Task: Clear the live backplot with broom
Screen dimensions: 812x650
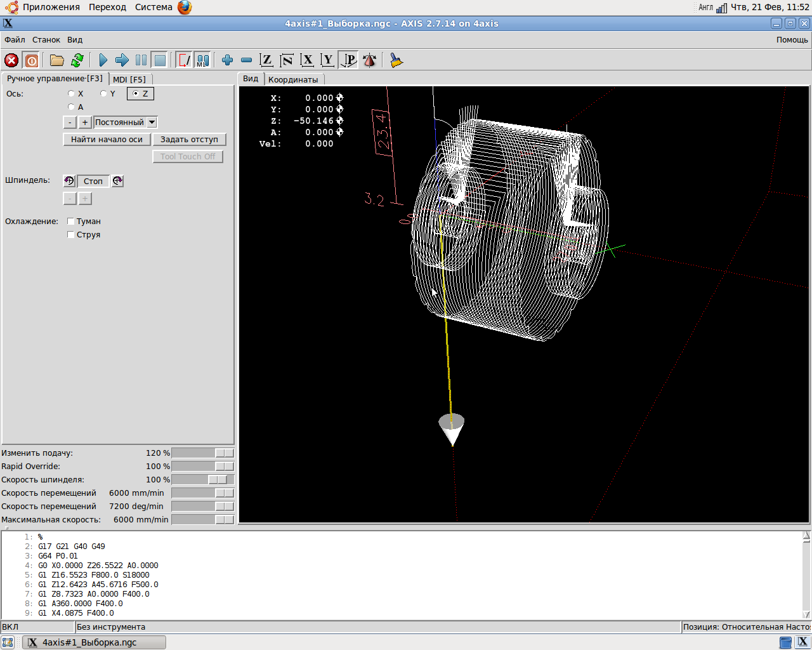Action: 396,60
